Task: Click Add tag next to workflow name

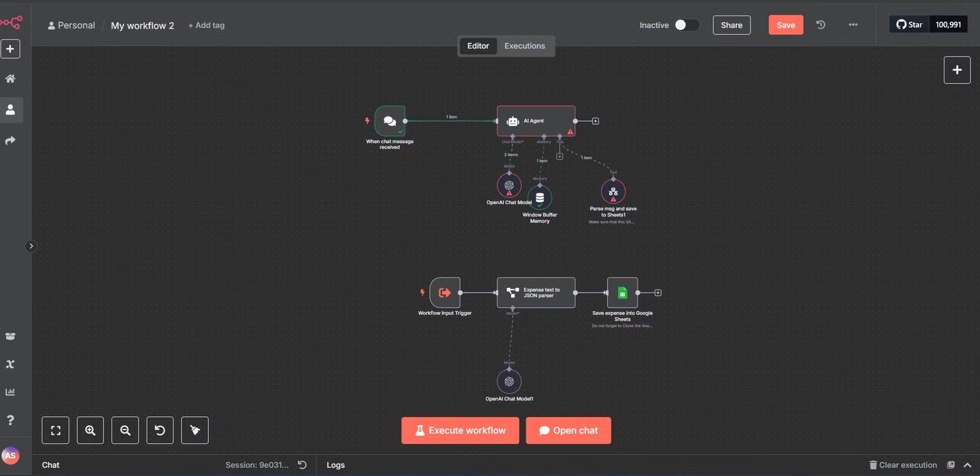Action: pos(206,25)
